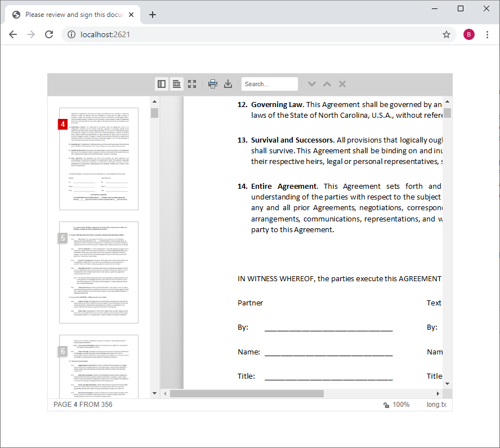Go to next search result chevron
The width and height of the screenshot is (500, 448).
point(312,84)
